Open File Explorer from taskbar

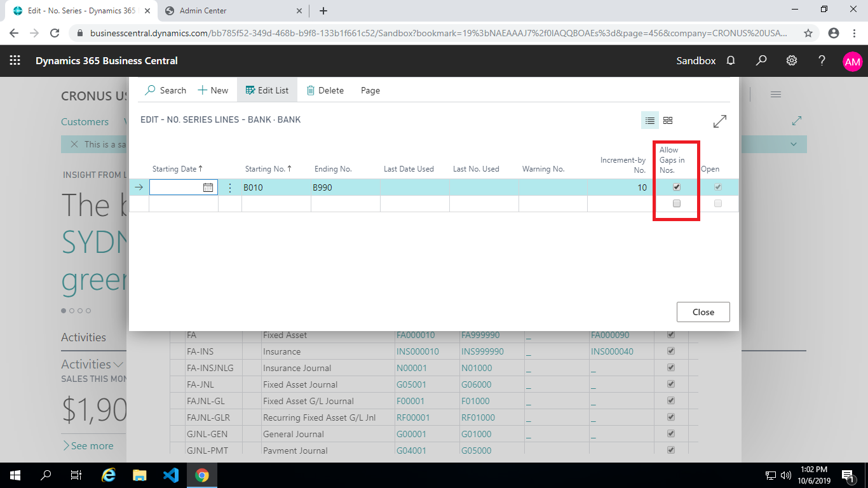point(140,475)
